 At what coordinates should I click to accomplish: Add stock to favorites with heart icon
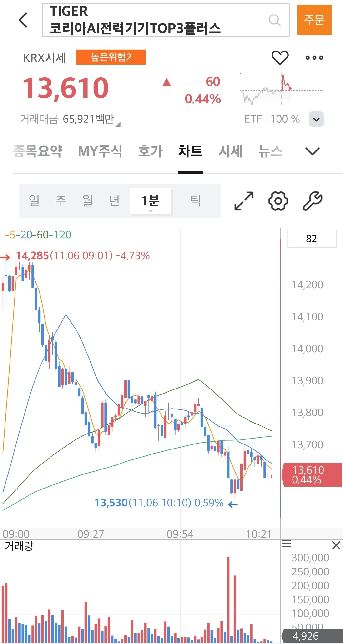click(x=280, y=58)
